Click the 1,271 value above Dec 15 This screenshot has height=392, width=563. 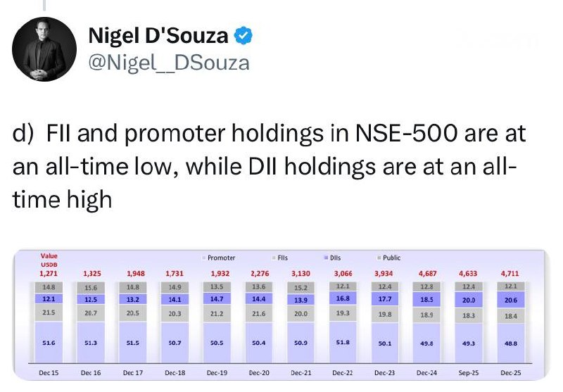click(x=49, y=272)
